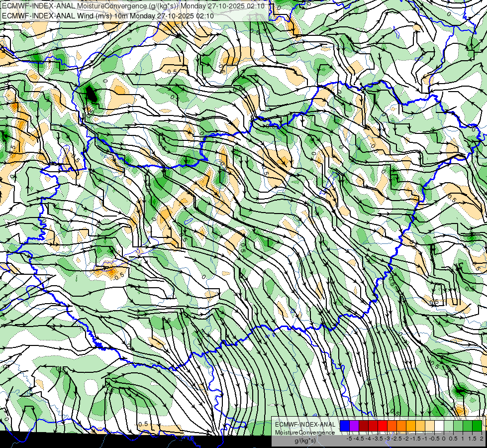Click legend swatch between -2 and -1.5

[x=411, y=426]
